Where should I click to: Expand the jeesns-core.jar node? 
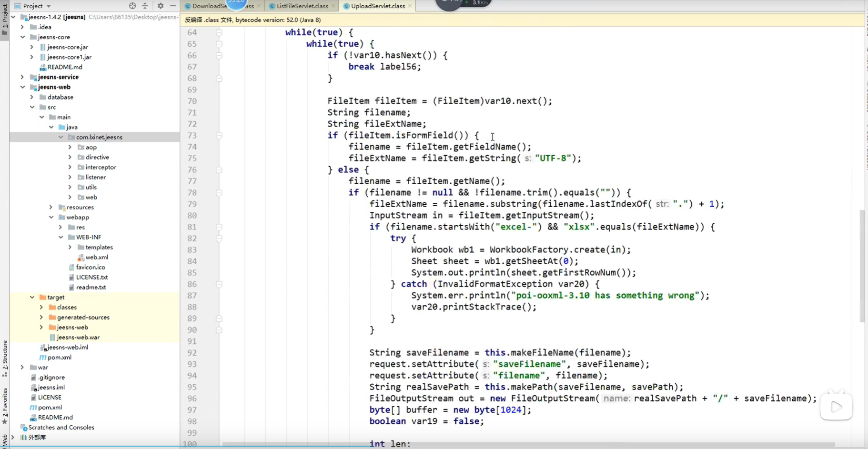tap(32, 47)
